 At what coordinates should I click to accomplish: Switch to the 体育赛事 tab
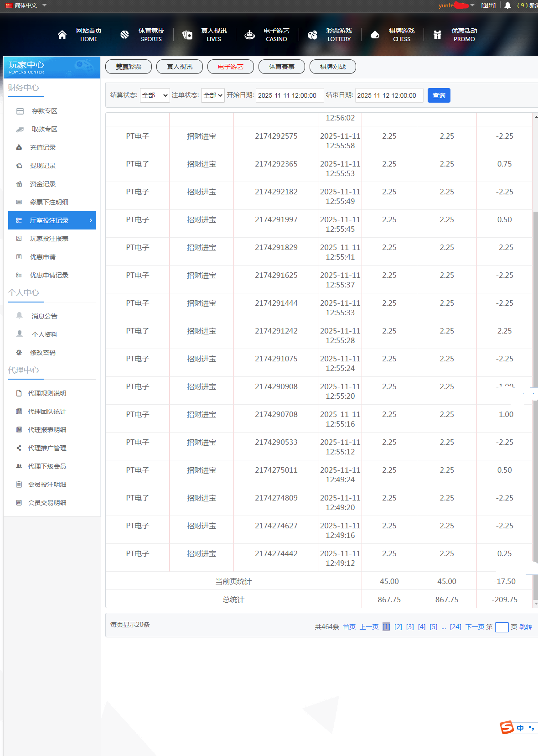point(282,67)
